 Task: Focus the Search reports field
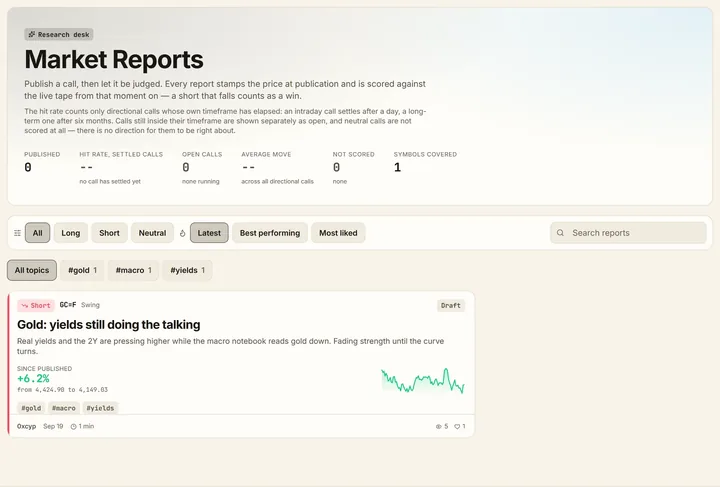[x=628, y=233]
